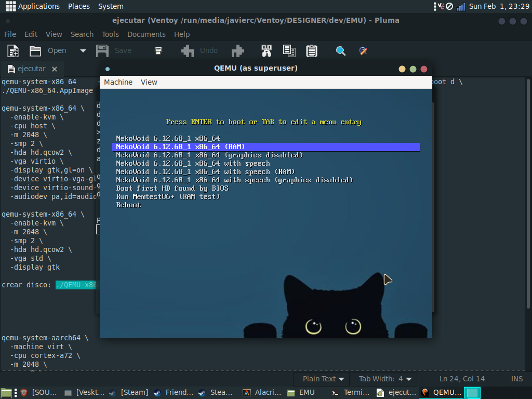Image resolution: width=532 pixels, height=399 pixels.
Task: Open the Places menu in top panel
Action: [79, 6]
